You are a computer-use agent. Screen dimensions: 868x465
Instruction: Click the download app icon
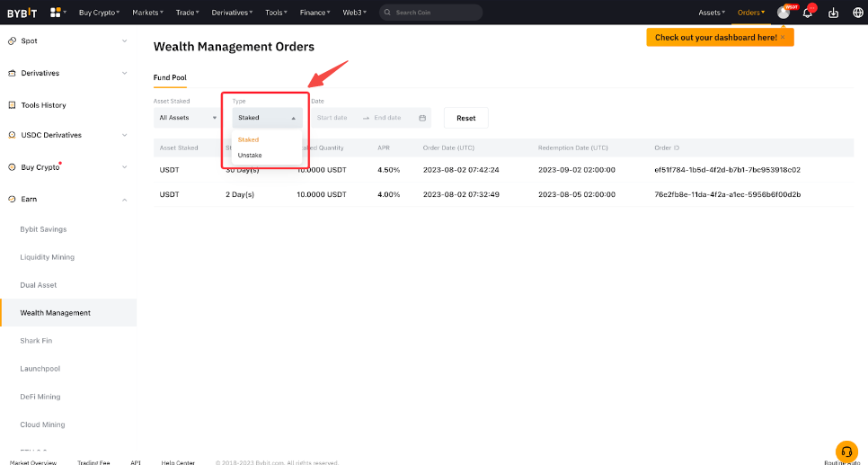833,13
